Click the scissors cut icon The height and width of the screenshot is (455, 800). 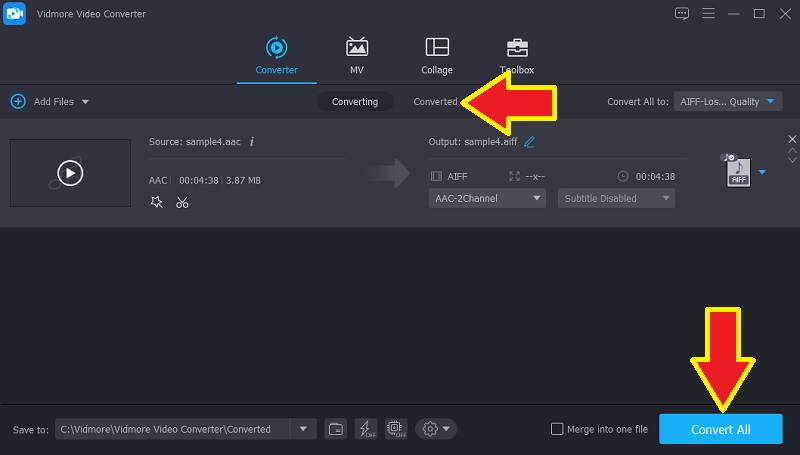pos(182,202)
